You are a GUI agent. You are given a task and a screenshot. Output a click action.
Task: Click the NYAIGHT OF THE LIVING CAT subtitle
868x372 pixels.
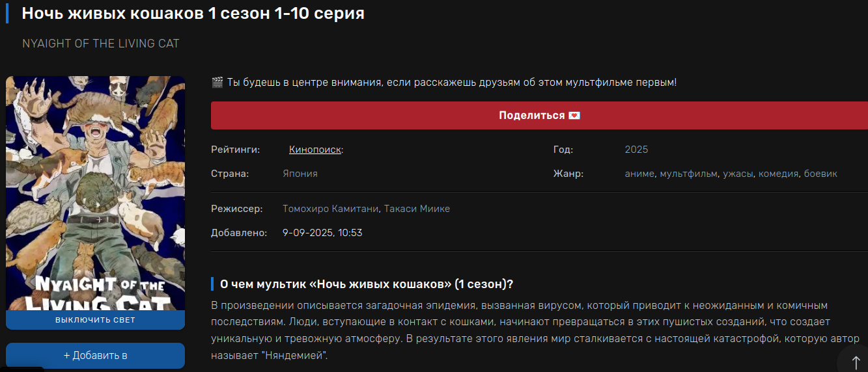pyautogui.click(x=101, y=44)
